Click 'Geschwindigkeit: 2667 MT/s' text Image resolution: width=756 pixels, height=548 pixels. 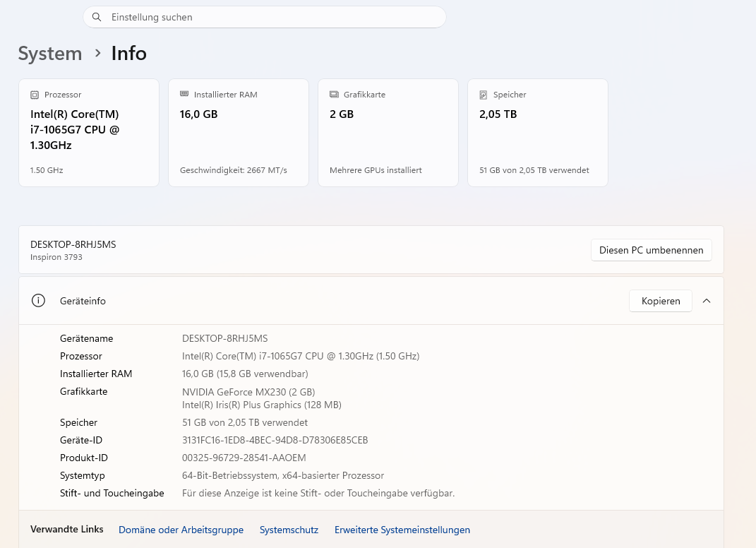[x=234, y=170]
